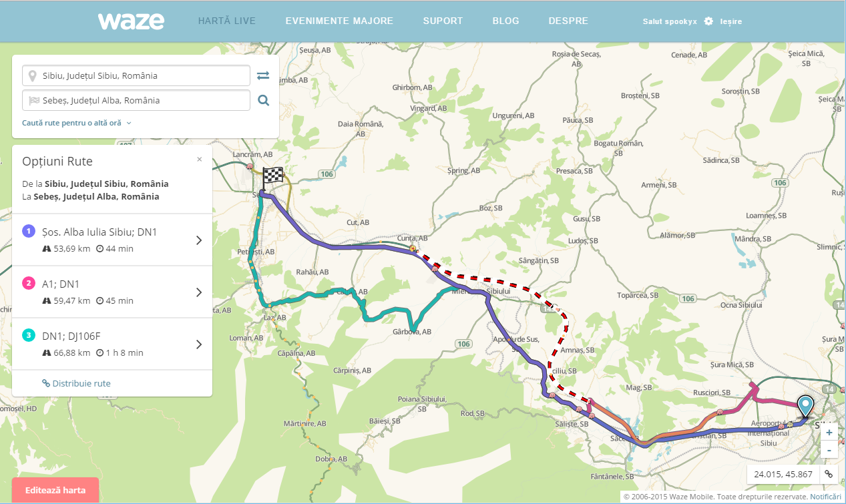846x504 pixels.
Task: Click 'Șura Mică, SB' map label
Action: 732,365
